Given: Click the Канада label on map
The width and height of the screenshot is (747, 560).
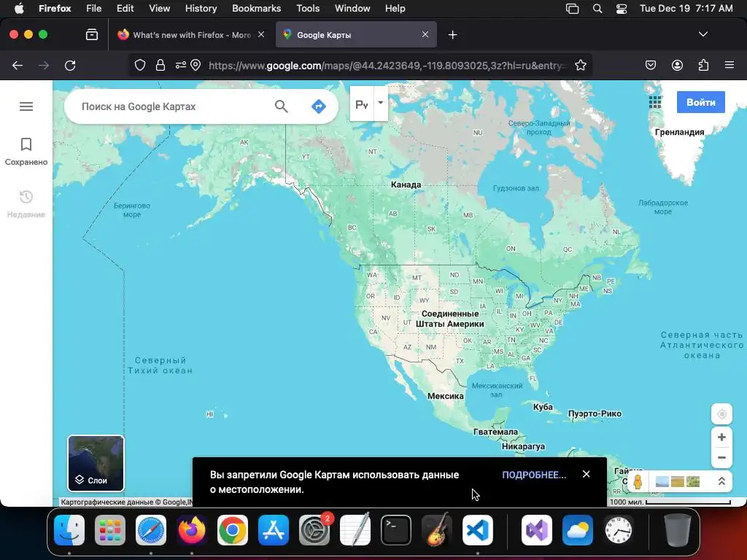Looking at the screenshot, I should pyautogui.click(x=406, y=184).
